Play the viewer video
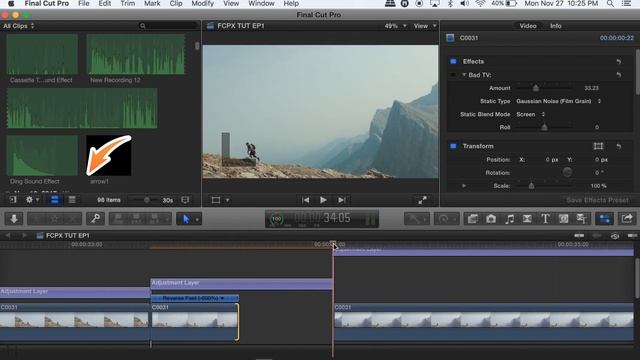Image resolution: width=640 pixels, height=360 pixels. click(x=323, y=200)
